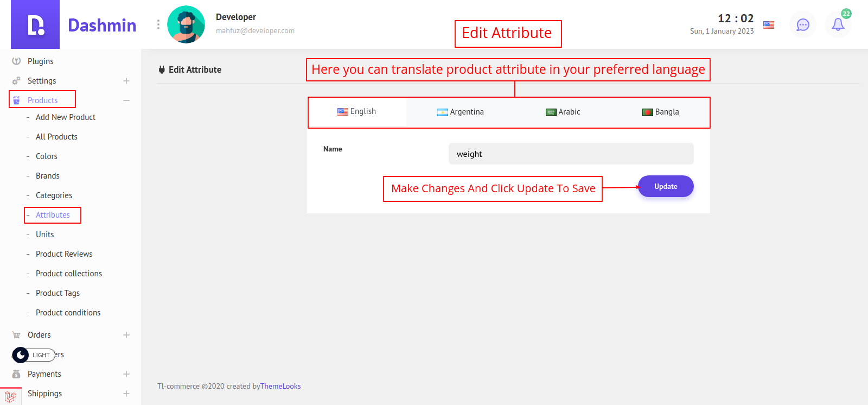Toggle the LIGHT theme mode switch
868x405 pixels.
(34, 355)
